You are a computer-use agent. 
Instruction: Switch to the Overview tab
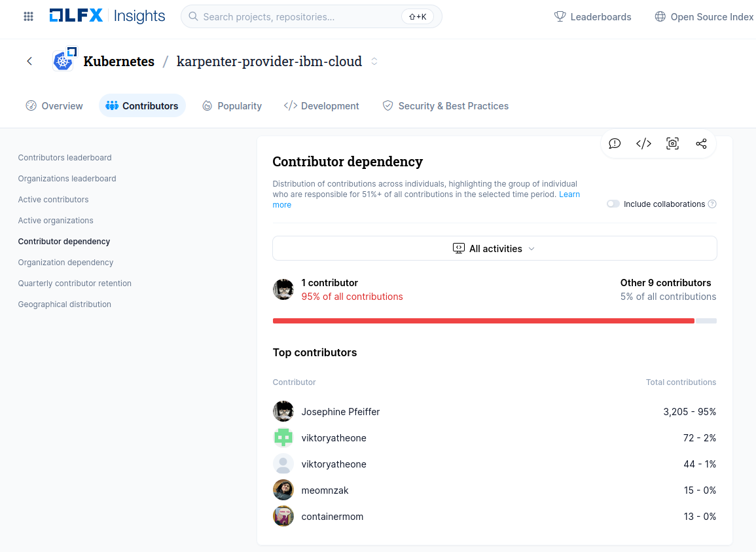[54, 106]
